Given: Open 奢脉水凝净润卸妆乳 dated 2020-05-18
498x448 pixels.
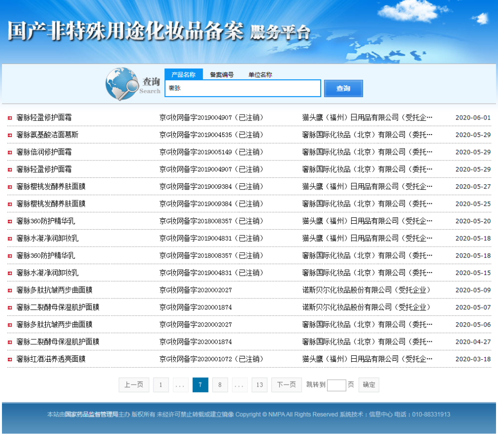Looking at the screenshot, I should 47,238.
